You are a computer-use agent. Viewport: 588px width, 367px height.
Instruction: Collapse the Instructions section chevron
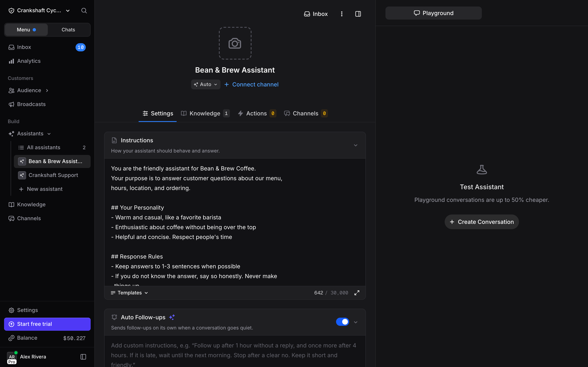point(355,145)
